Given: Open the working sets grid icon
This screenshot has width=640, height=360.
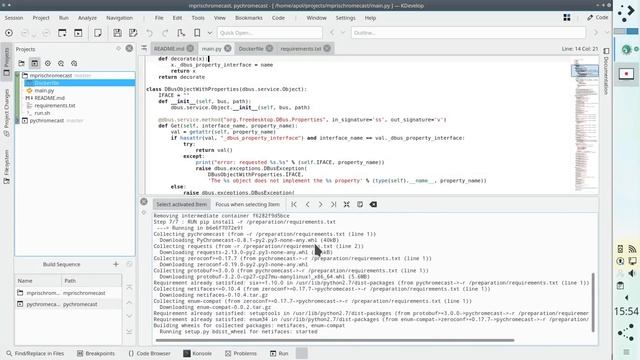Looking at the screenshot, I should point(567,18).
